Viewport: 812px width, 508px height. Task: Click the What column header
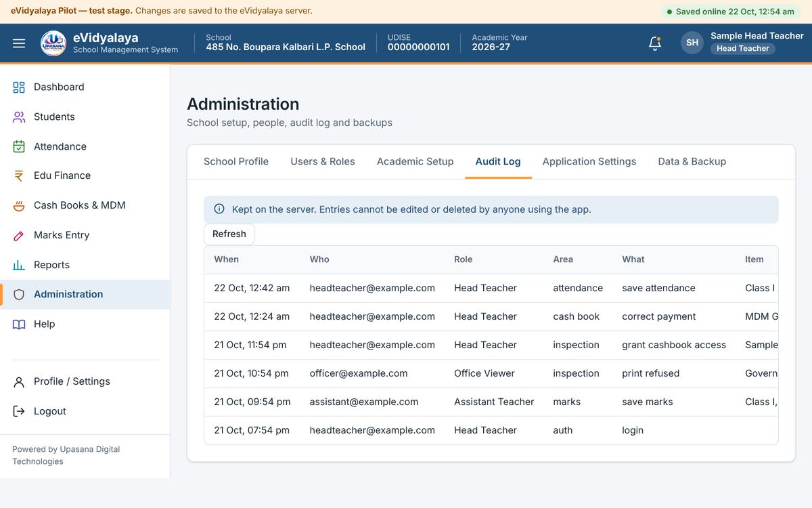click(633, 259)
